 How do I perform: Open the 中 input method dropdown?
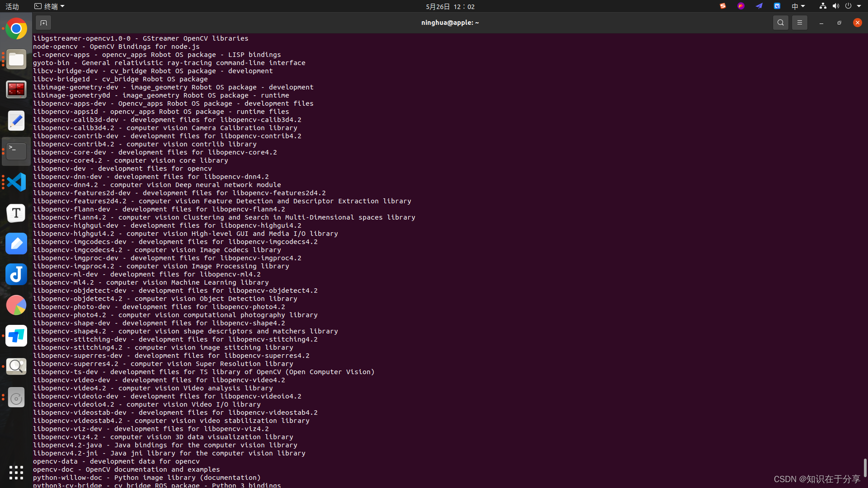point(798,6)
